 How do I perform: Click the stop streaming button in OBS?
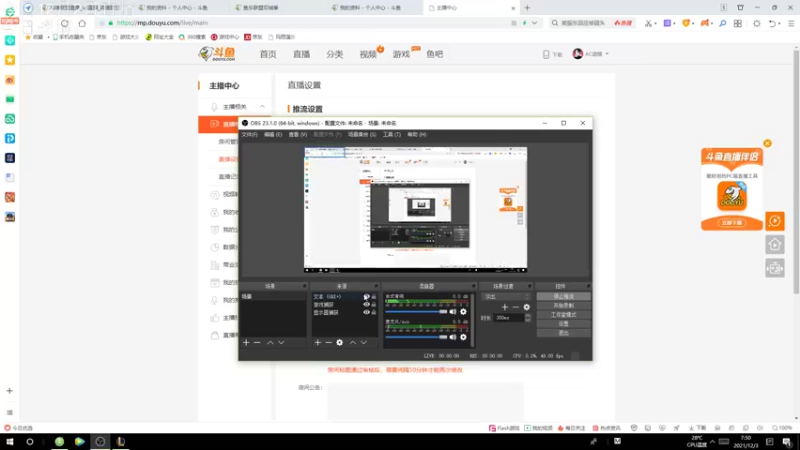pyautogui.click(x=563, y=296)
